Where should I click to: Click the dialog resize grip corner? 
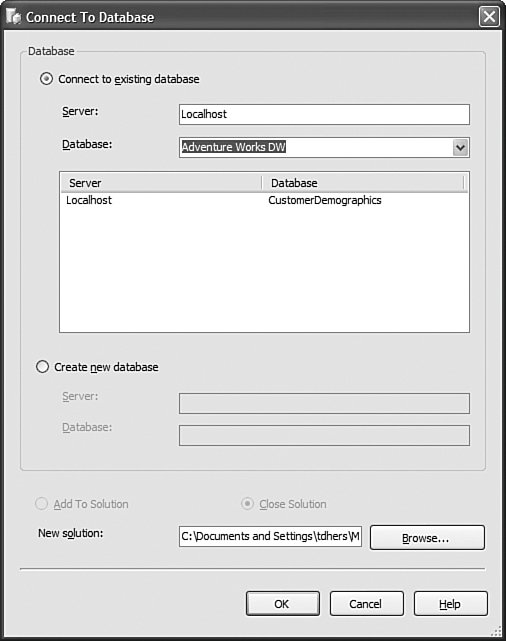(496, 631)
